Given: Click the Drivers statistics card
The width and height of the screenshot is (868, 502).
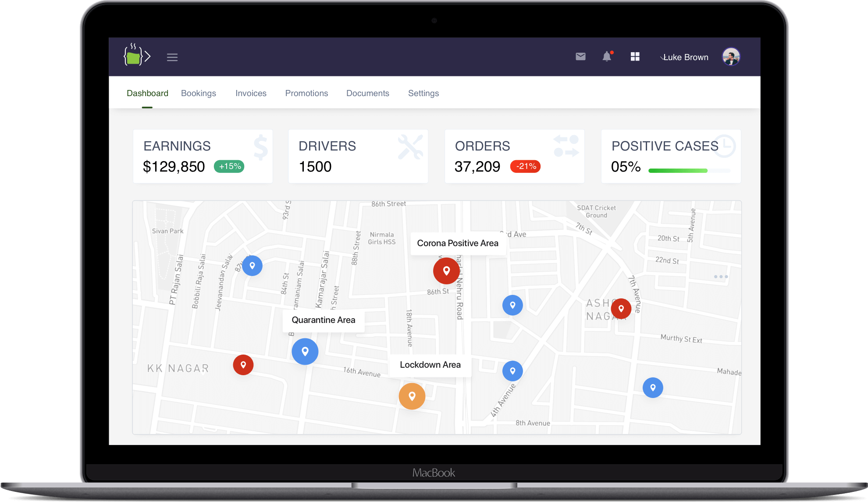Looking at the screenshot, I should (x=358, y=156).
